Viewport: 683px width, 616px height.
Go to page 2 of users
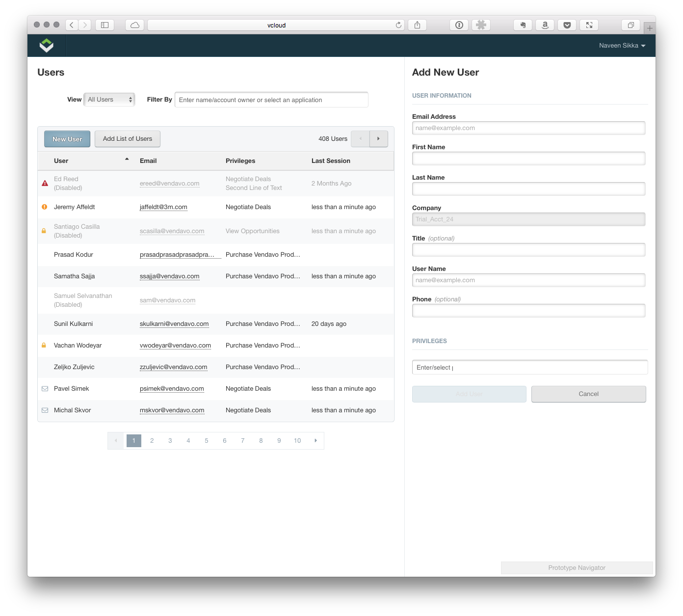pyautogui.click(x=152, y=441)
